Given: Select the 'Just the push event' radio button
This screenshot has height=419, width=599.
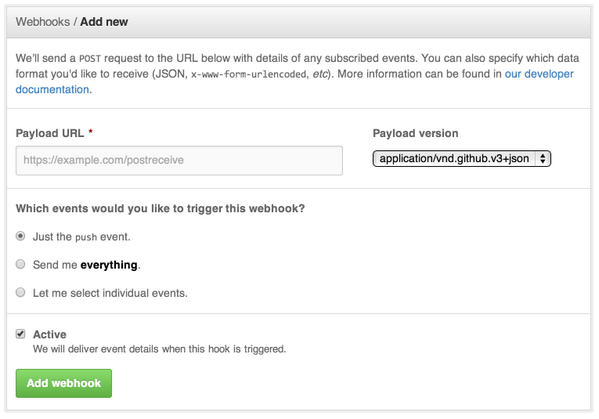Looking at the screenshot, I should click(x=21, y=236).
